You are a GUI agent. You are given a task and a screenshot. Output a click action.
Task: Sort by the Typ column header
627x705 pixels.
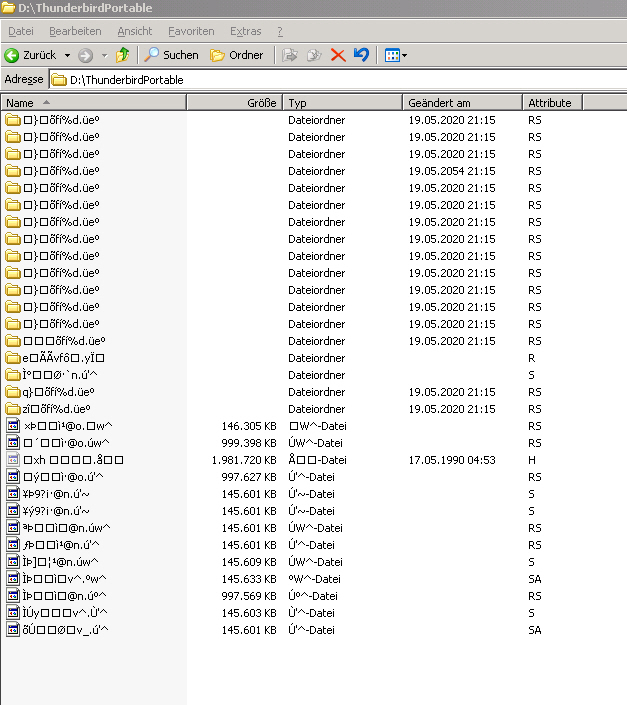pos(342,103)
